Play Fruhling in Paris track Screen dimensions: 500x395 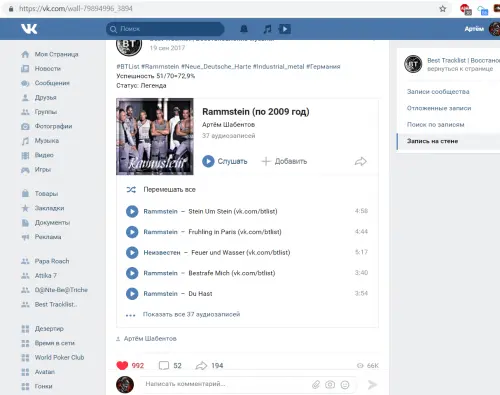point(132,232)
